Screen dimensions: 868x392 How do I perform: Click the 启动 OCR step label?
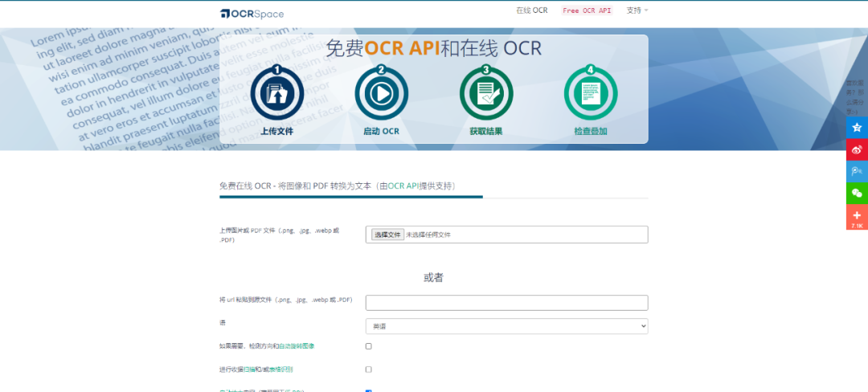click(382, 132)
